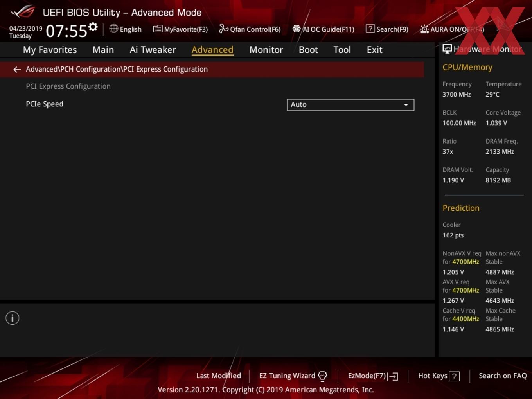Start EZ Tuning Wizard
This screenshot has width=532, height=399.
[293, 376]
